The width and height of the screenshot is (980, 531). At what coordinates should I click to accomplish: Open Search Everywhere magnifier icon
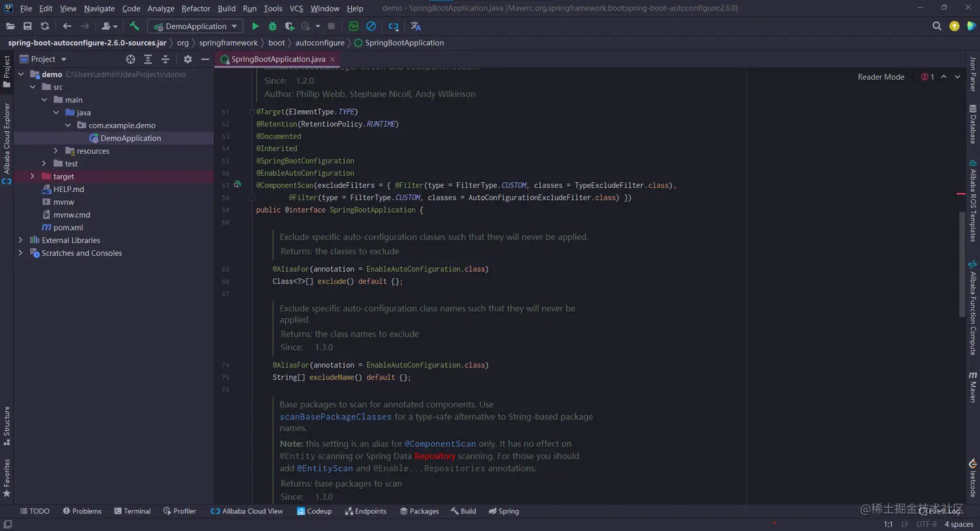937,27
